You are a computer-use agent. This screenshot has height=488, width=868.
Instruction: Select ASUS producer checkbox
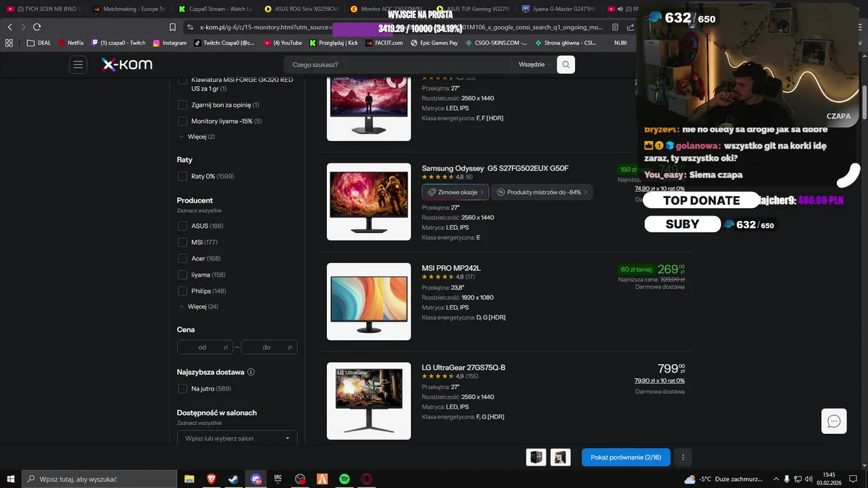pos(182,226)
